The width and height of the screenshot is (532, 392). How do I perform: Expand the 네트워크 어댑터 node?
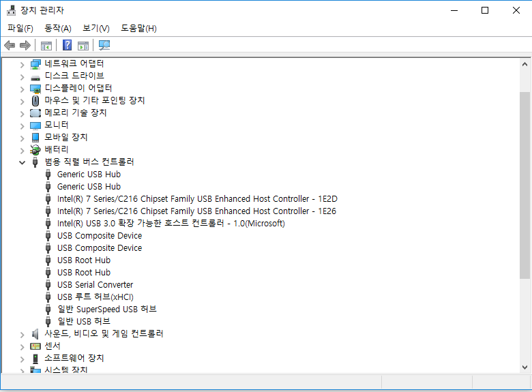[x=22, y=65]
